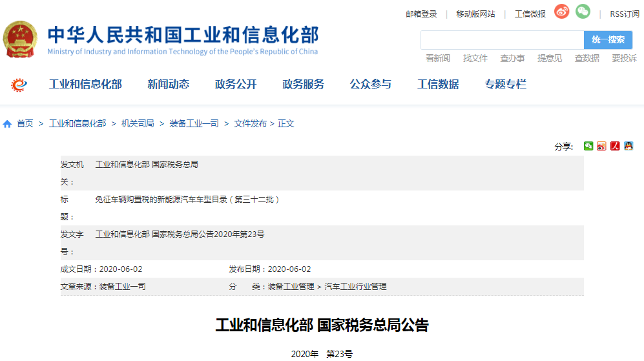This screenshot has width=644, height=361.
Task: Click the 邮箱登录 link
Action: pos(421,14)
